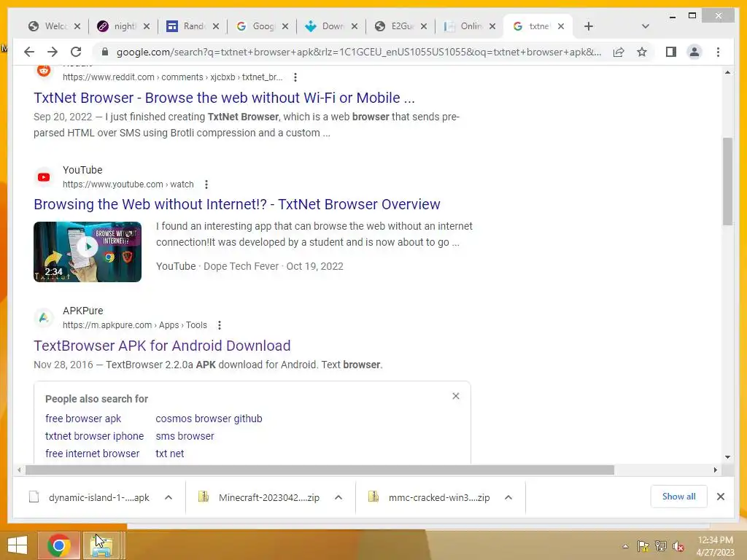The image size is (747, 560).
Task: Switch to the Onlin tab
Action: pyautogui.click(x=465, y=26)
